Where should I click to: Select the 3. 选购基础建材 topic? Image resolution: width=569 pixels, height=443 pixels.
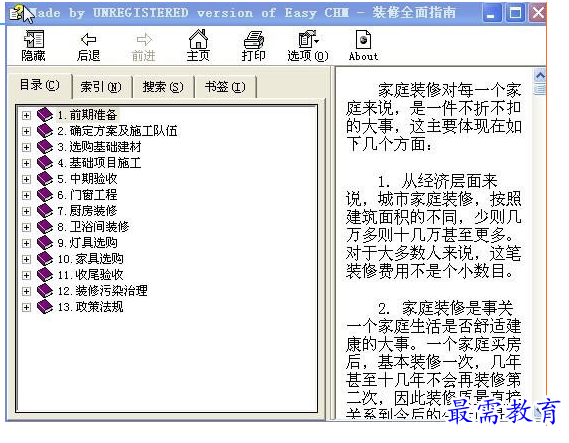click(x=99, y=147)
